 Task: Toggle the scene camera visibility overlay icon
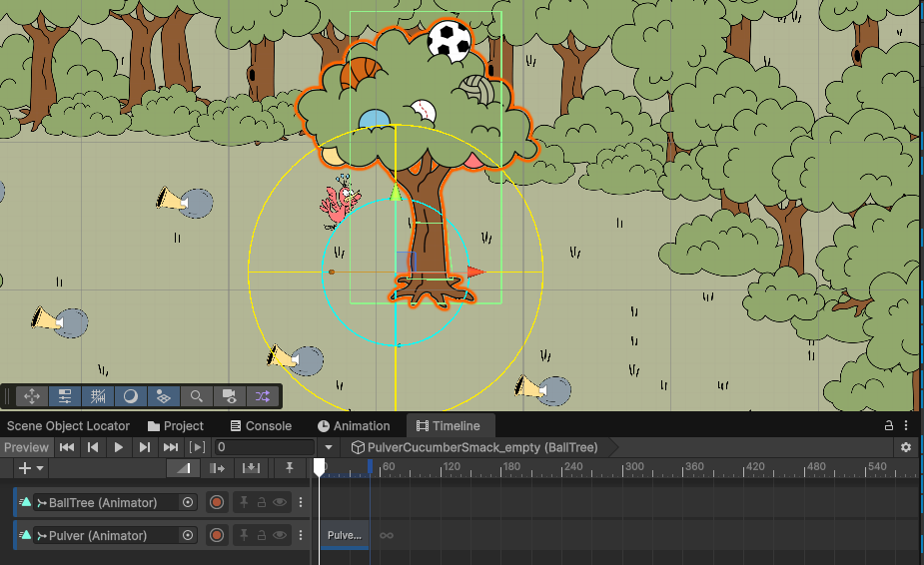(x=229, y=396)
